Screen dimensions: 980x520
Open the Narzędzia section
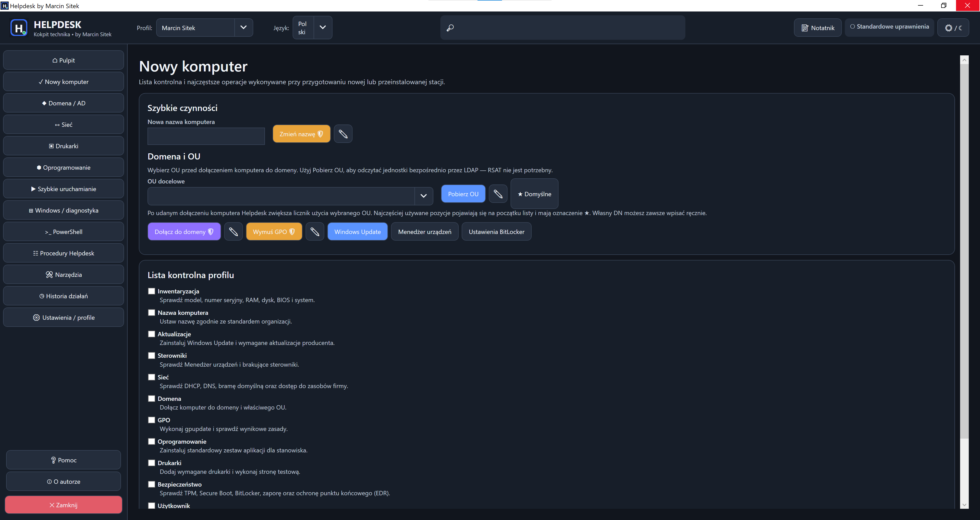[64, 274]
